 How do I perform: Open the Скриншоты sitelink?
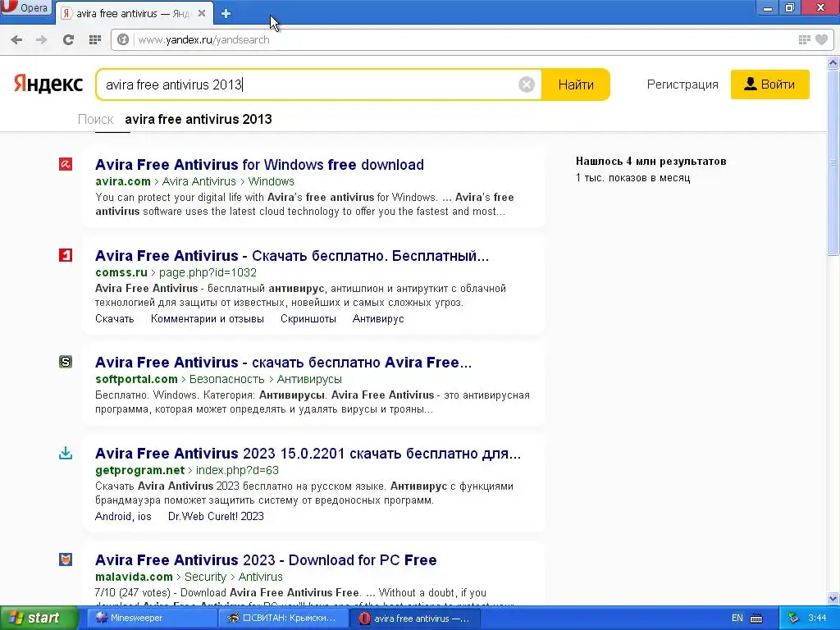pos(308,319)
